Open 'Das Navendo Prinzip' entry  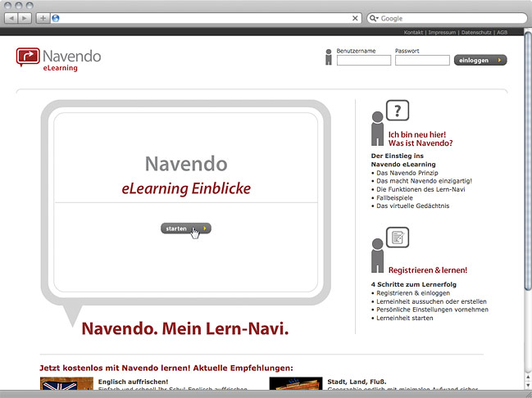(x=407, y=173)
